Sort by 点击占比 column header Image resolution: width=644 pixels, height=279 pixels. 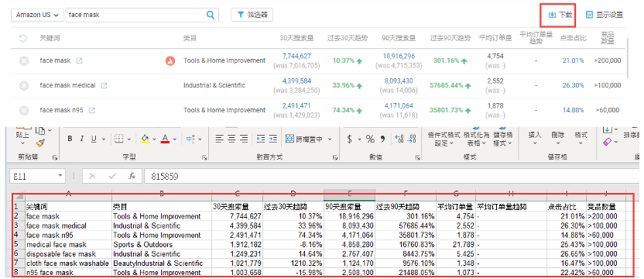click(x=573, y=38)
